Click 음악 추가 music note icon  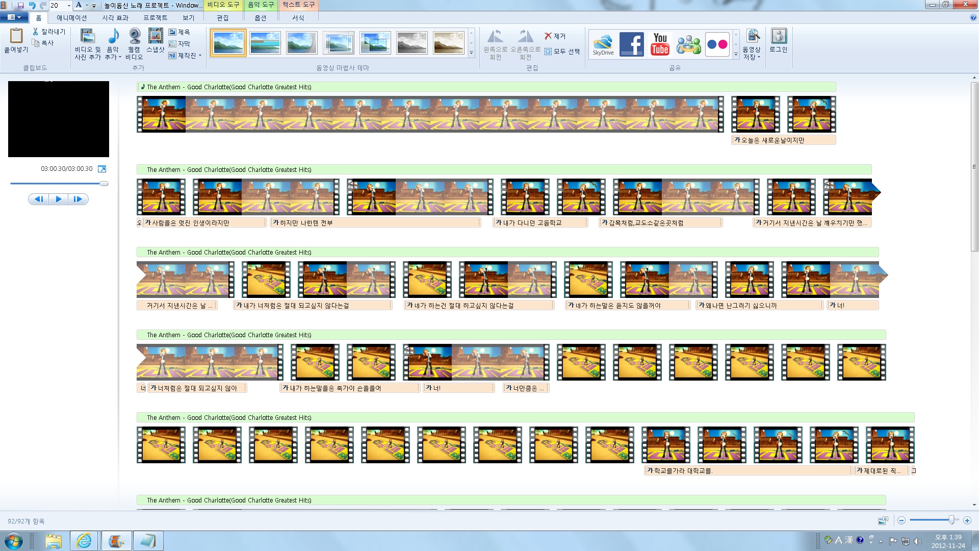point(113,36)
